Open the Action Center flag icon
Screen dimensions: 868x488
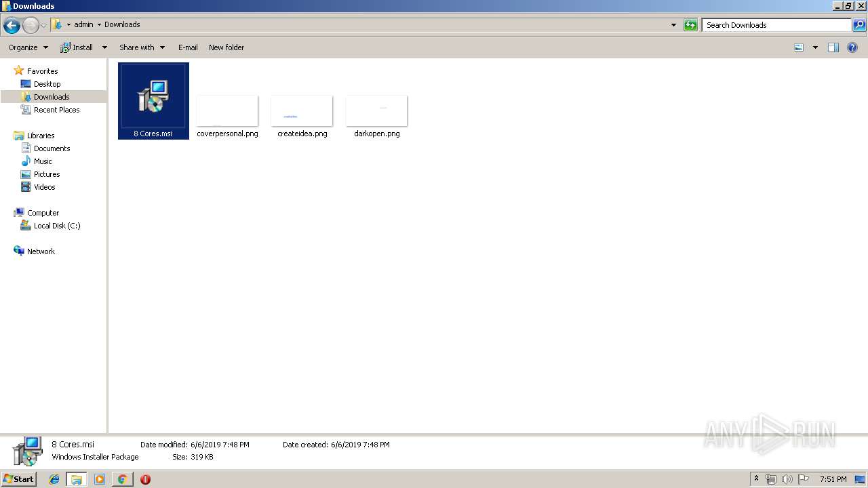(x=804, y=479)
